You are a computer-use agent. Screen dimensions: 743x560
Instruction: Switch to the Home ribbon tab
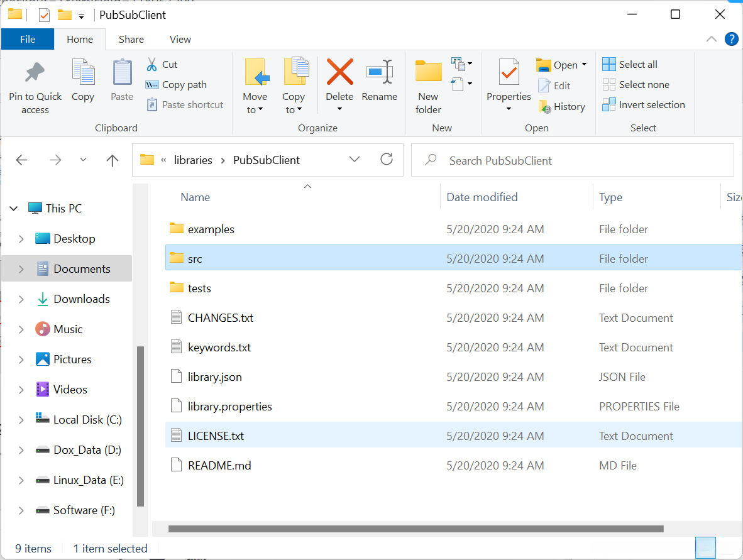(x=80, y=40)
